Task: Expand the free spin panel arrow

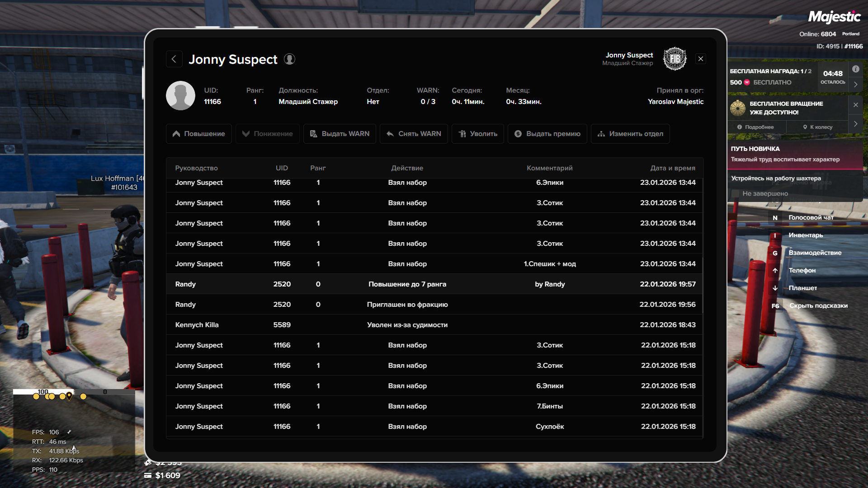Action: point(855,124)
